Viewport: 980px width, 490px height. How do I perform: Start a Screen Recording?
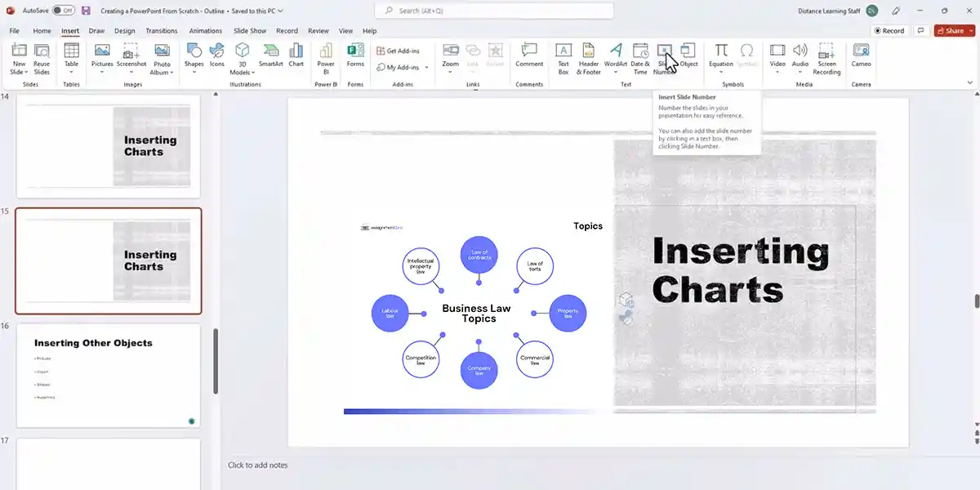[x=826, y=56]
